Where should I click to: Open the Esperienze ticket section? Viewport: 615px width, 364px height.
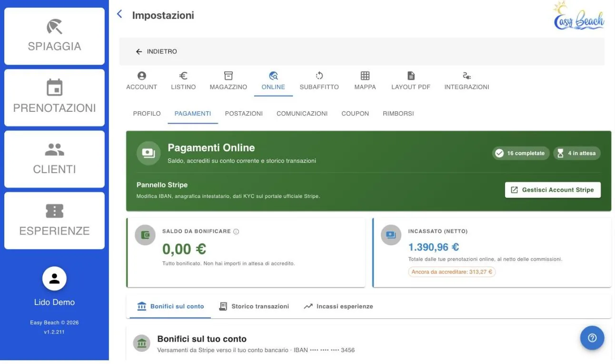(x=54, y=220)
